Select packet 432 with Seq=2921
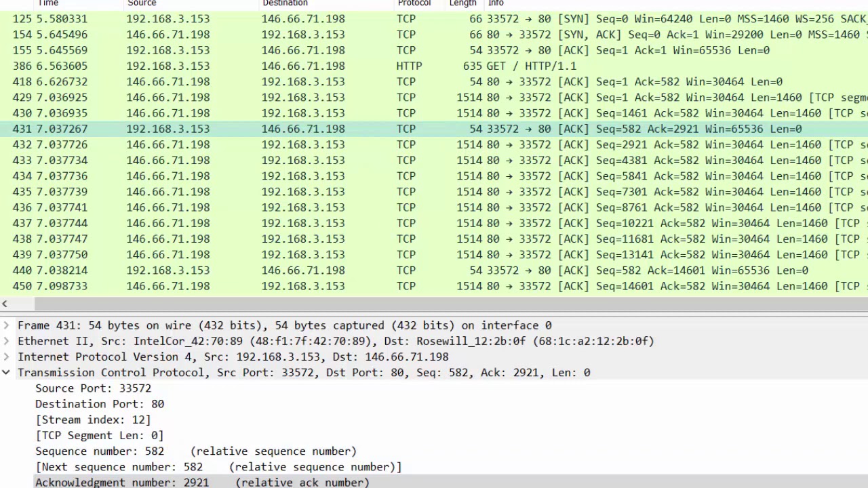The height and width of the screenshot is (488, 868). tap(434, 144)
